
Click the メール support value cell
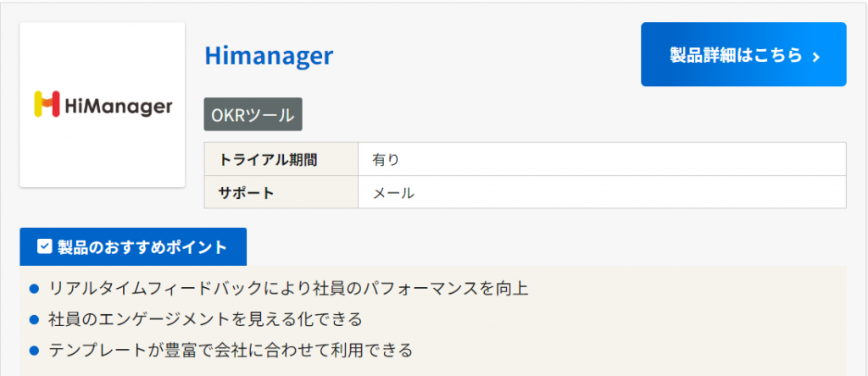pyautogui.click(x=602, y=192)
